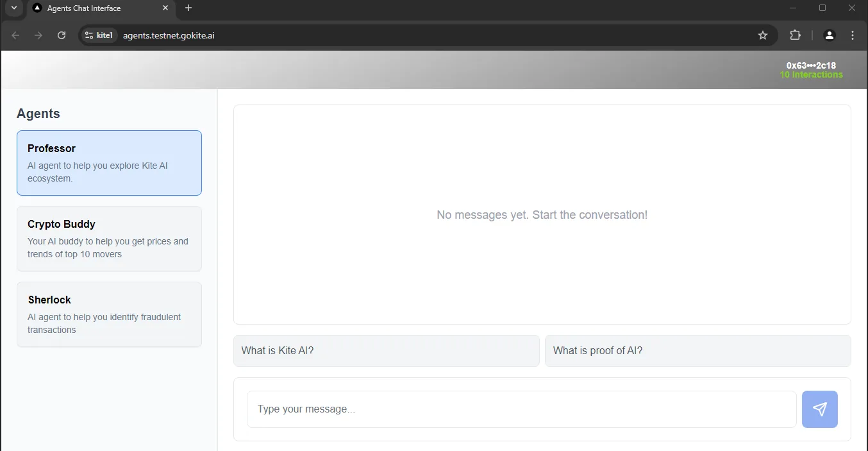Select the Professor agent

[x=109, y=162]
